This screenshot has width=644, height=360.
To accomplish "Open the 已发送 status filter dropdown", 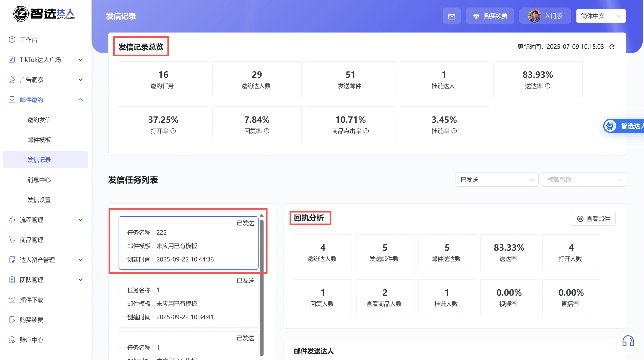I will point(497,180).
